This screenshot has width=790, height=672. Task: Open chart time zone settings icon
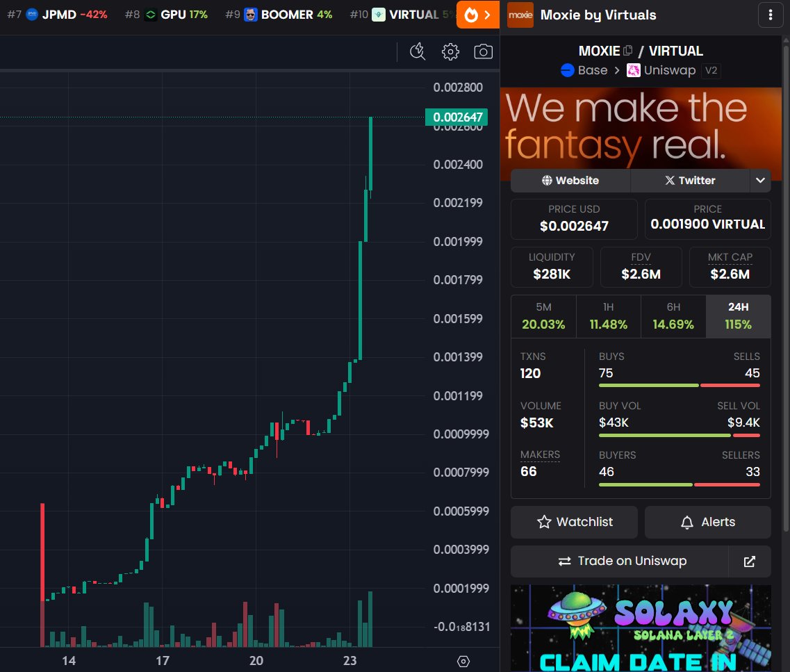(463, 661)
